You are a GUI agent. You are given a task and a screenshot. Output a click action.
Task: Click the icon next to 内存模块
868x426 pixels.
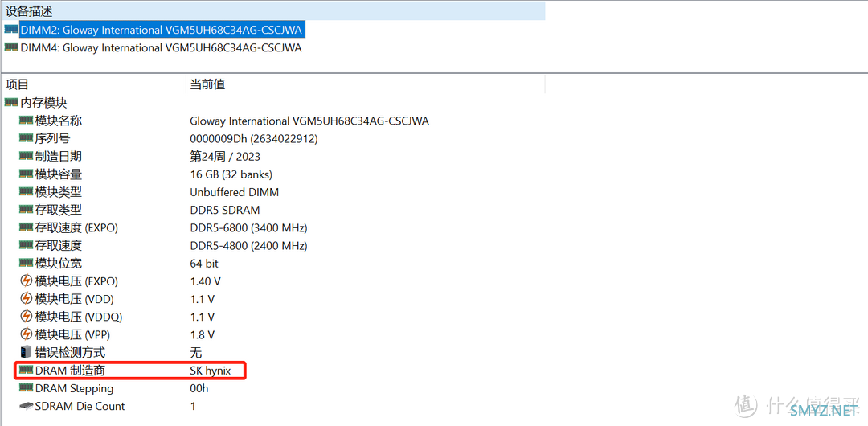click(x=11, y=102)
